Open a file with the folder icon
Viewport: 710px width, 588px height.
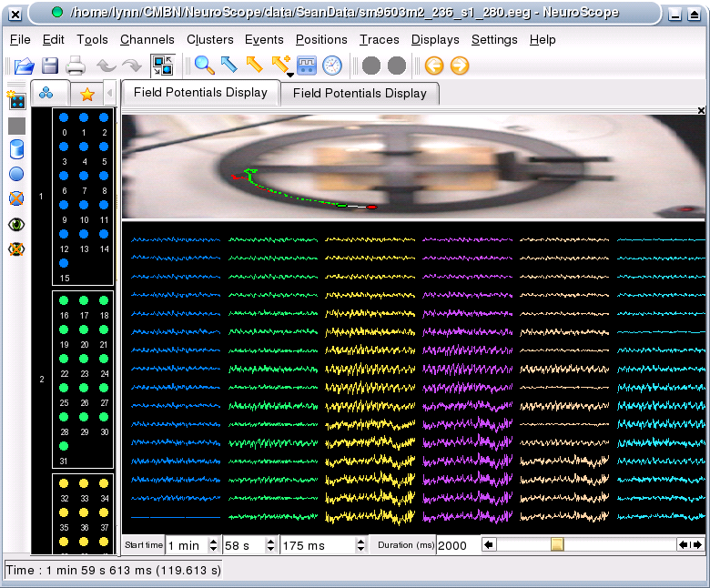(x=24, y=66)
